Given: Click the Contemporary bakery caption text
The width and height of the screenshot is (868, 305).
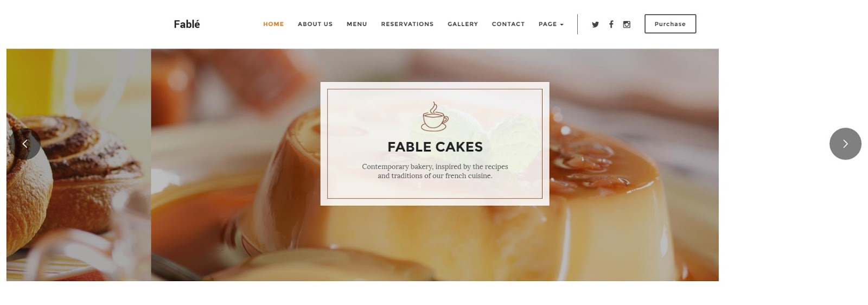Looking at the screenshot, I should click(x=435, y=171).
